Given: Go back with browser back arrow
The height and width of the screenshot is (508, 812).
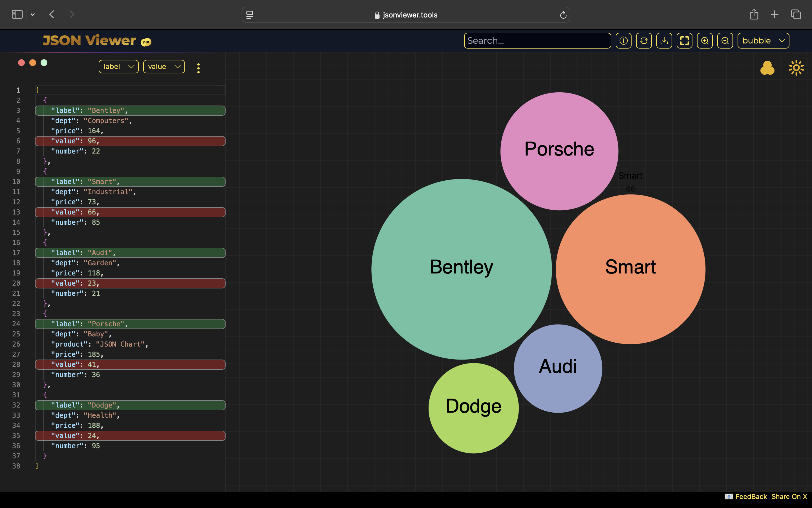Looking at the screenshot, I should click(52, 14).
